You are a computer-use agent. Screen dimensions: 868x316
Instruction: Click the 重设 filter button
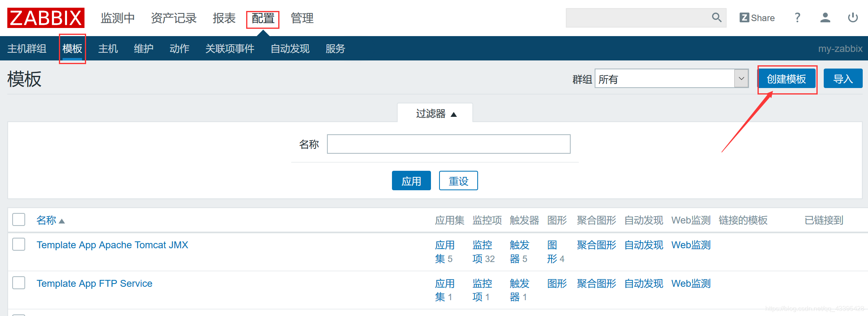[x=458, y=181]
